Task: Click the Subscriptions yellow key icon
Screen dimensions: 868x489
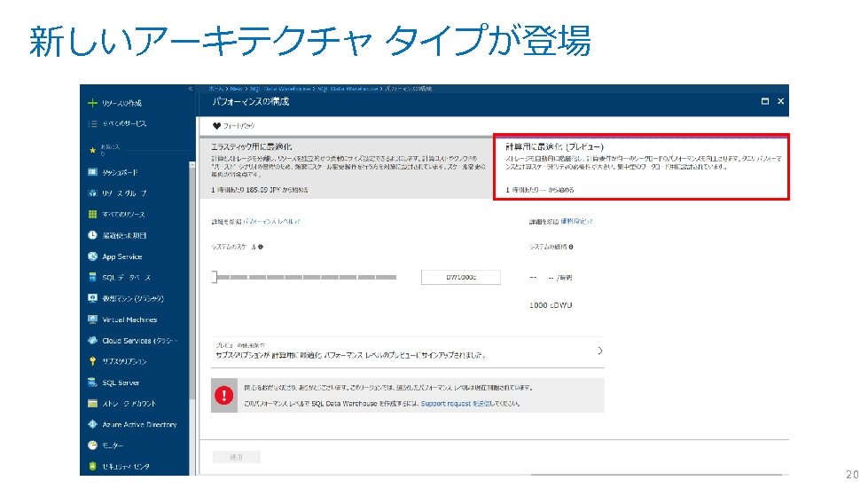Action: click(92, 361)
